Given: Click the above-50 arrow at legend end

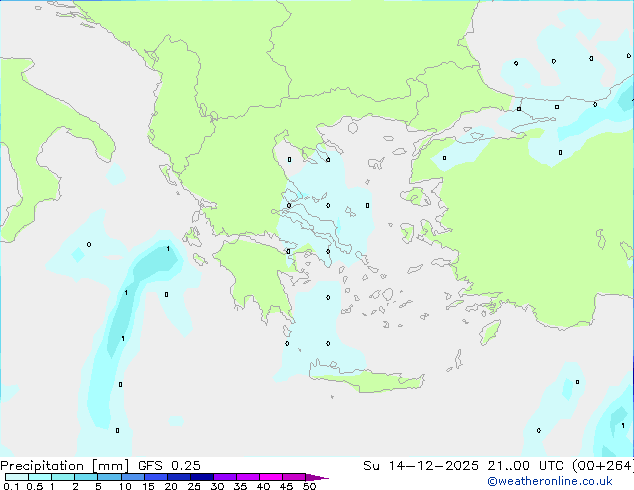Looking at the screenshot, I should tap(317, 477).
